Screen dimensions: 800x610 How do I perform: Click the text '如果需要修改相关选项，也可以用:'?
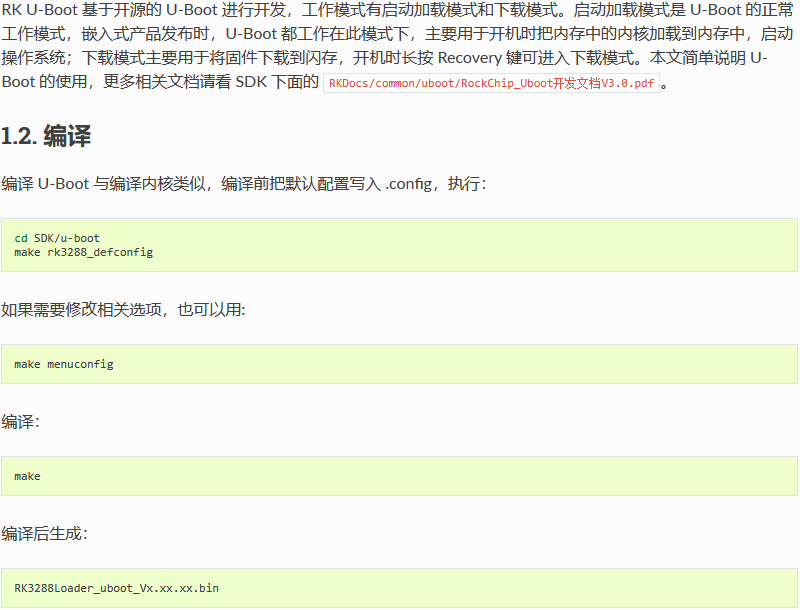[x=123, y=310]
